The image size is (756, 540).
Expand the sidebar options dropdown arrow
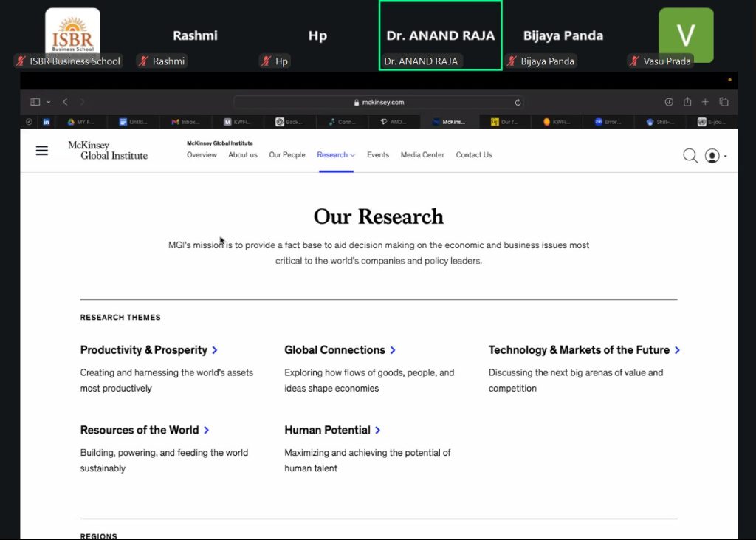point(49,102)
